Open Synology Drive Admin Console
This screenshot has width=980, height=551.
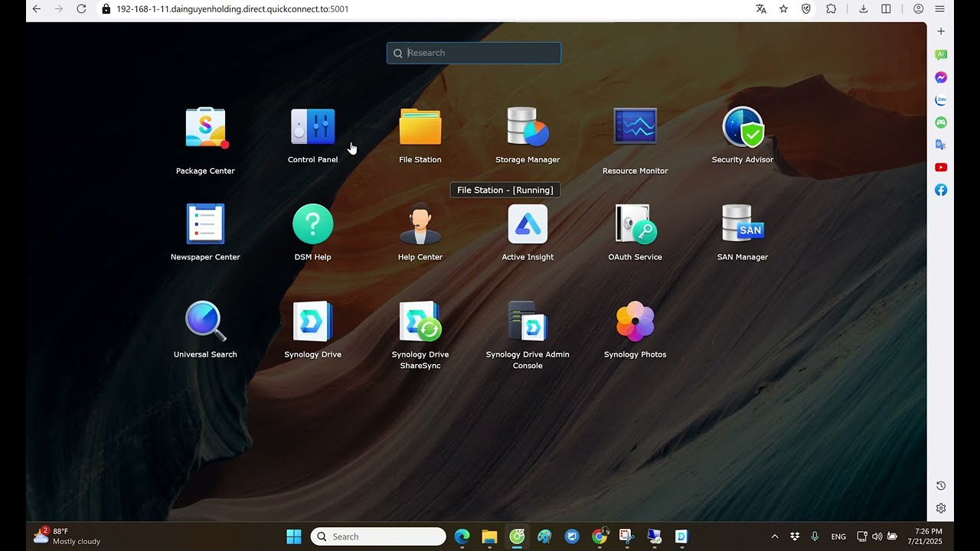[528, 321]
